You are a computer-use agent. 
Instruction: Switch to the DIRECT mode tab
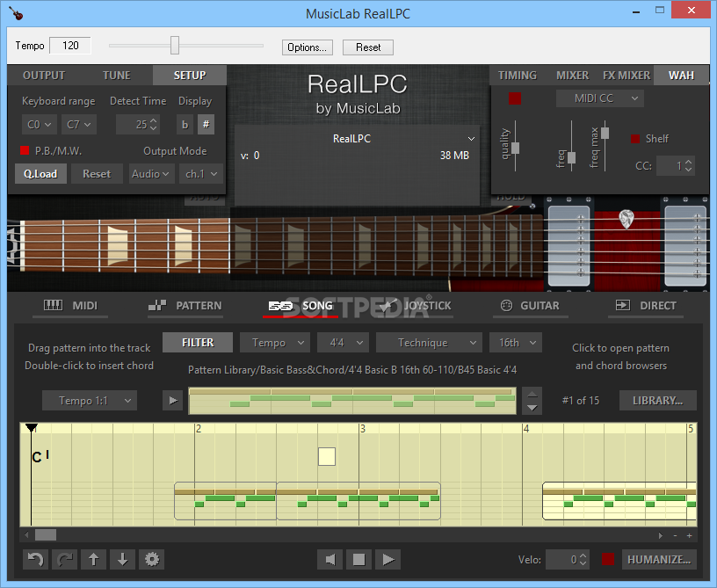click(x=646, y=306)
